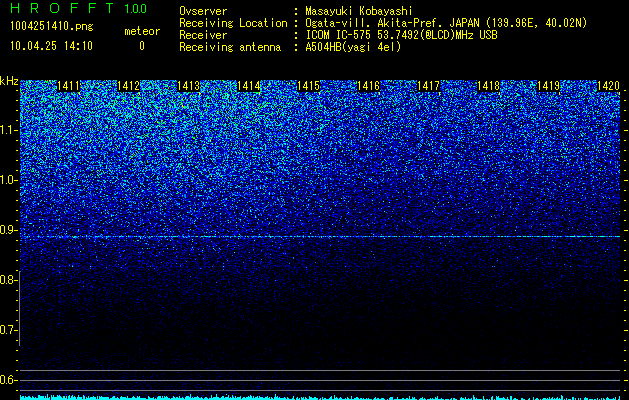Click the bright carrier line near 0.89 kHz
The image size is (629, 400).
point(320,237)
